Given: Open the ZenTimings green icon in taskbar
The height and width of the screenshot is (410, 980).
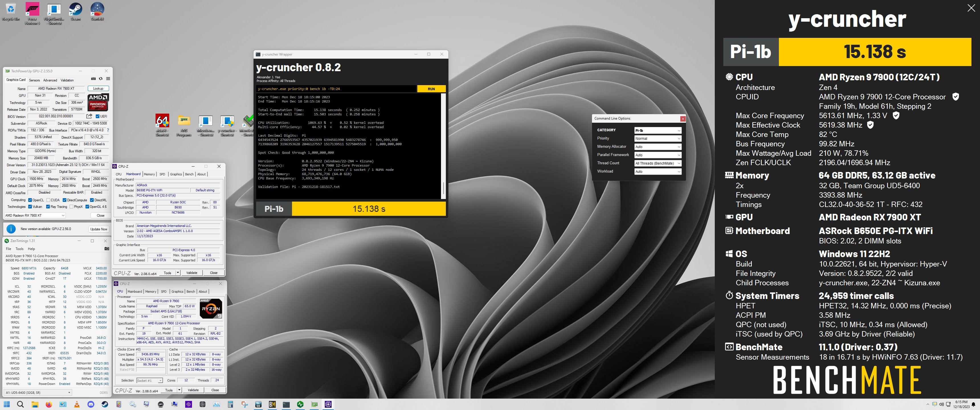Looking at the screenshot, I should (x=301, y=404).
